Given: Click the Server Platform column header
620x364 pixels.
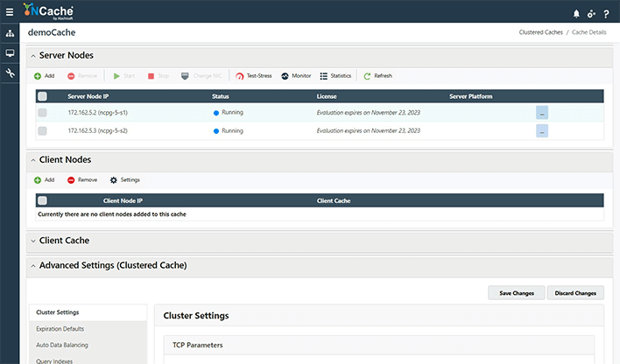Looking at the screenshot, I should 470,96.
